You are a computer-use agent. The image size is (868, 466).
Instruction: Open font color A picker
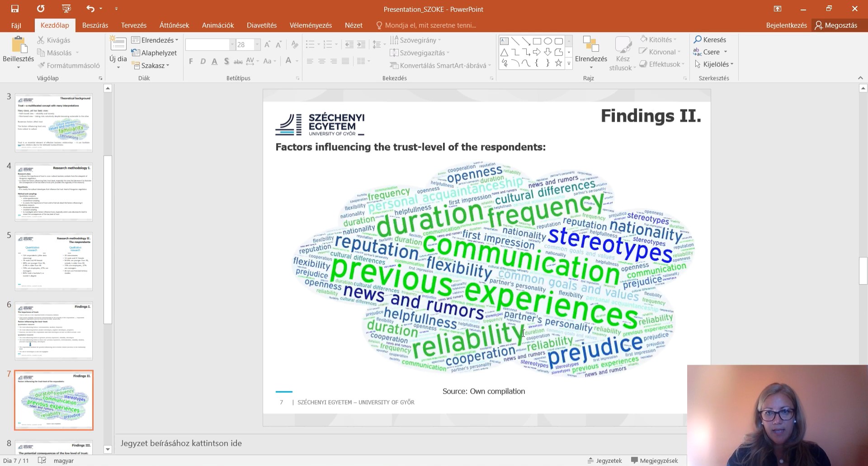(x=288, y=61)
